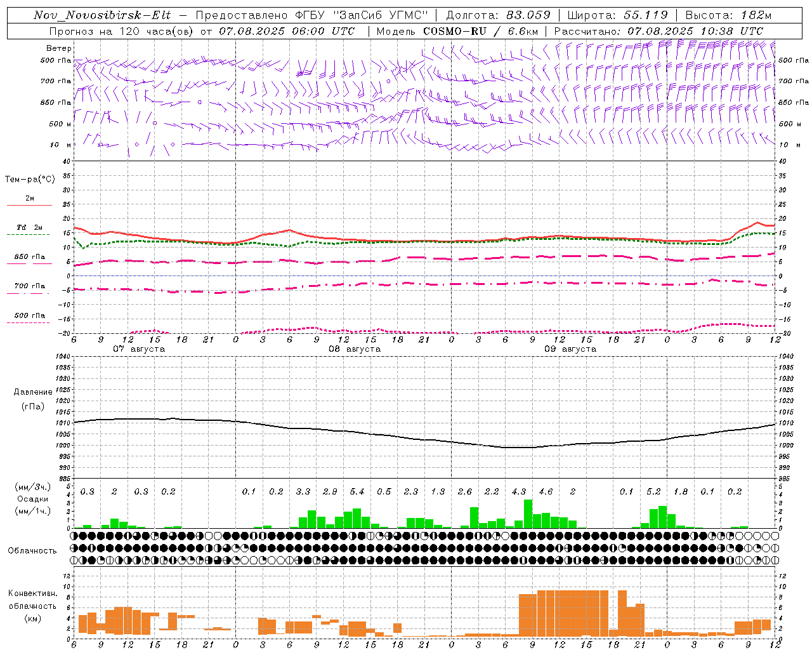Click the precipitation value "5.4"
812x650 pixels.
coord(357,491)
